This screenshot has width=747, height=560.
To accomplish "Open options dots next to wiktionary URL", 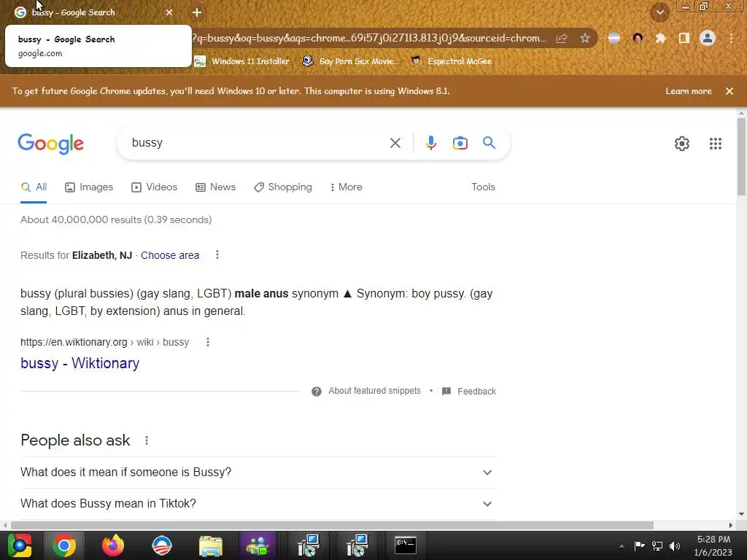I will point(208,342).
